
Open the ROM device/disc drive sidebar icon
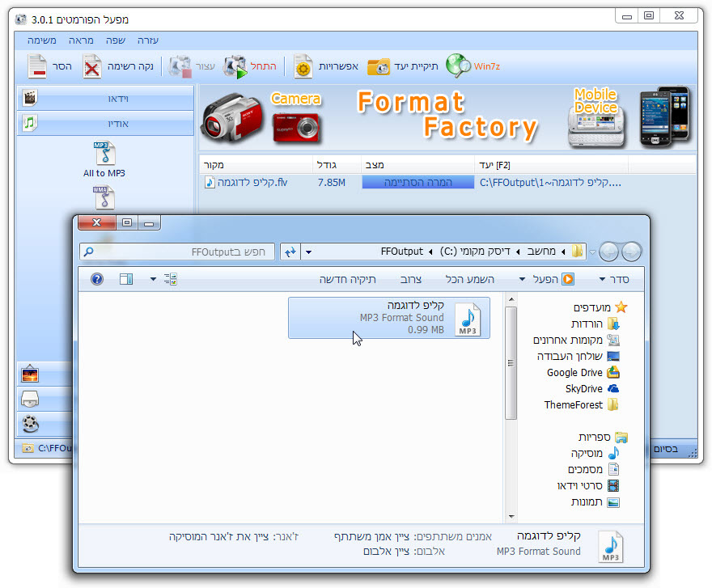click(30, 399)
